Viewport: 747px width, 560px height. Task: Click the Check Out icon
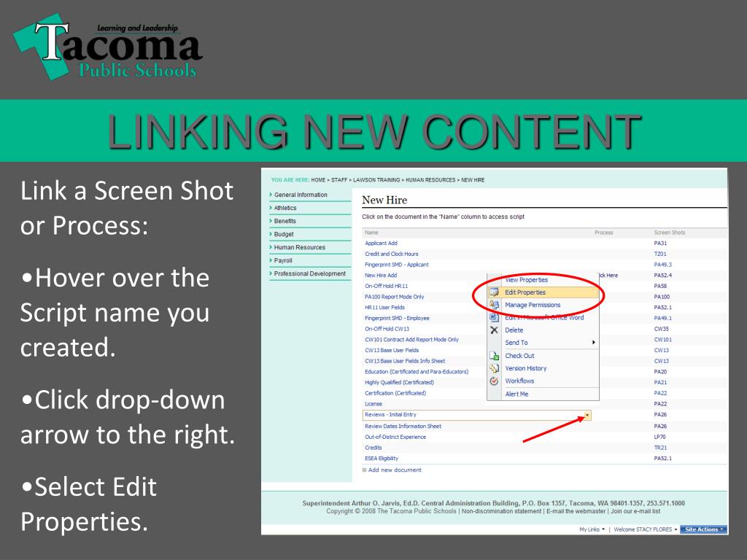click(494, 356)
